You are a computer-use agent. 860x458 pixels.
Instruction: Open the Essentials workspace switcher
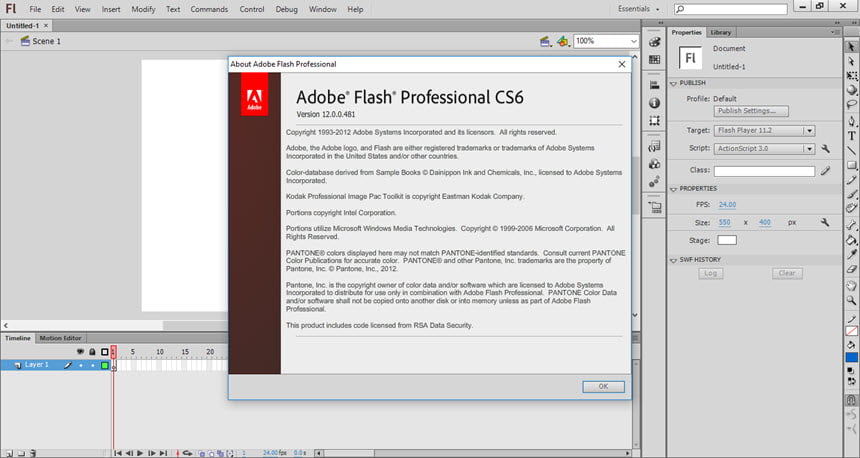click(638, 9)
